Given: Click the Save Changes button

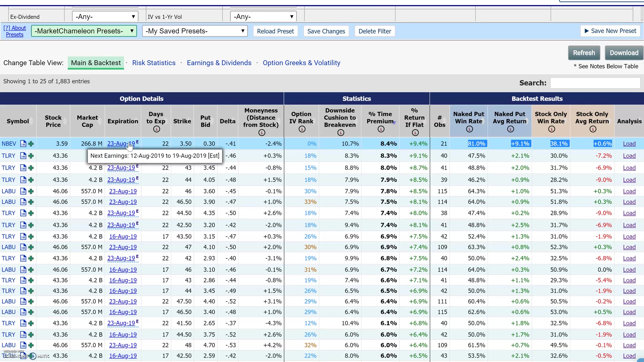Looking at the screenshot, I should (326, 31).
